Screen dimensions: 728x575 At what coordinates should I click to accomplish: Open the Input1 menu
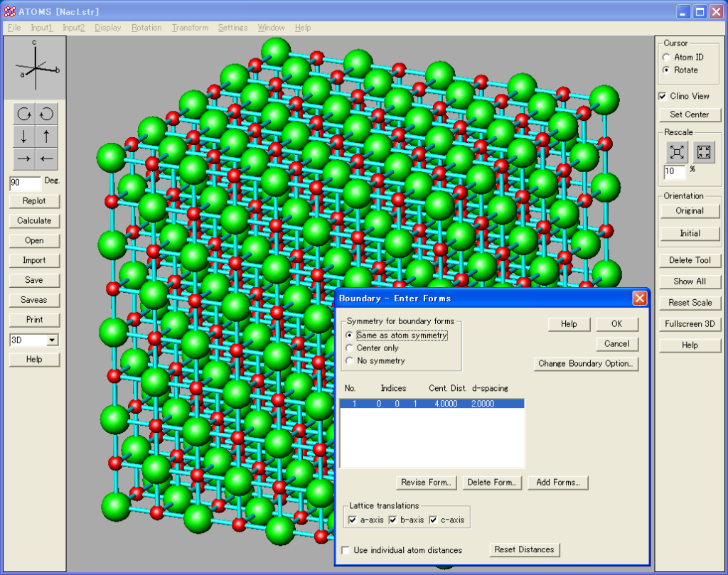coord(41,28)
